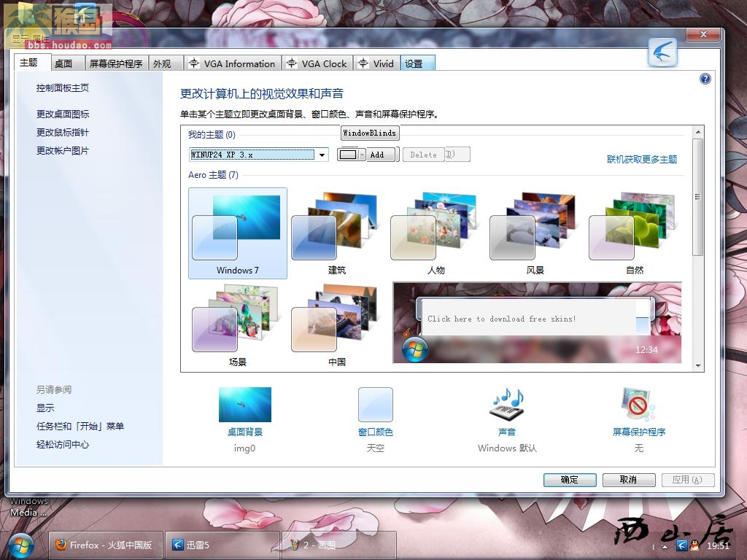Switch to Firefox taskbar button

[106, 545]
